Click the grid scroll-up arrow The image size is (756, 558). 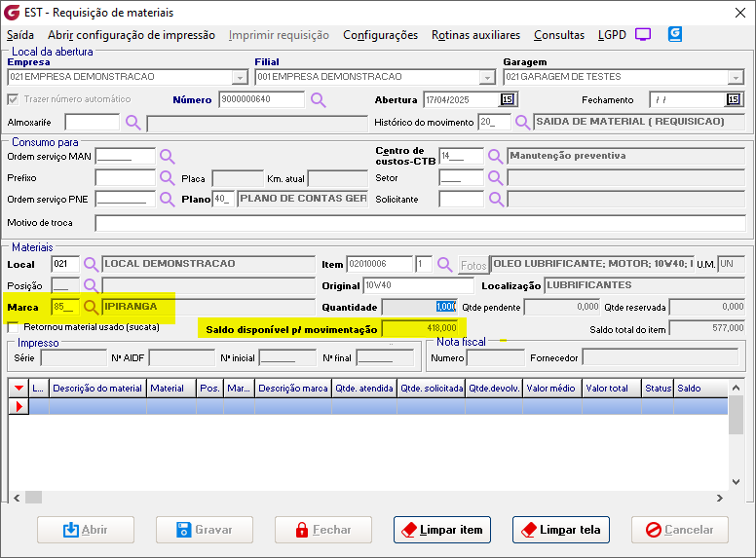point(736,388)
